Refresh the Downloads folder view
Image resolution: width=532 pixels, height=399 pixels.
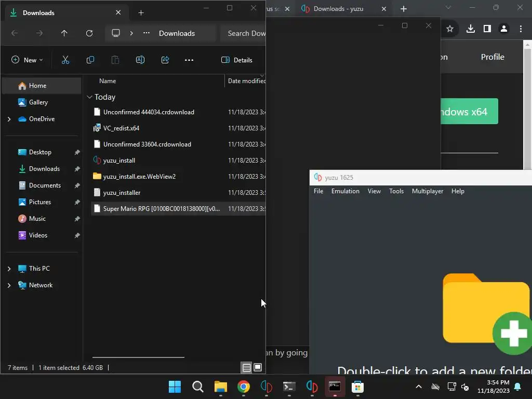[x=89, y=33]
